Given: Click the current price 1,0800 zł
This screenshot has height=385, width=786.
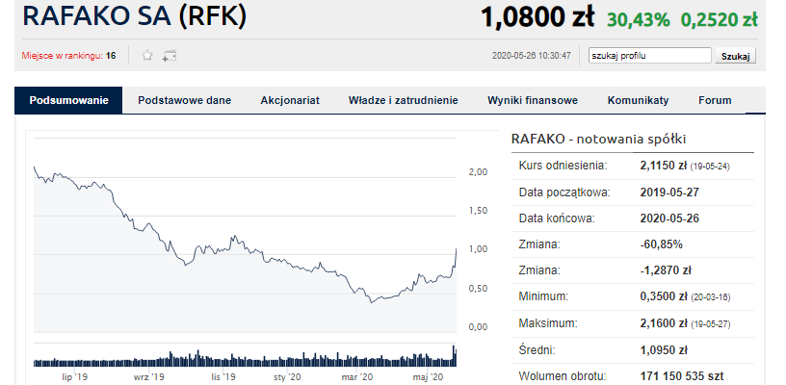Looking at the screenshot, I should [537, 18].
